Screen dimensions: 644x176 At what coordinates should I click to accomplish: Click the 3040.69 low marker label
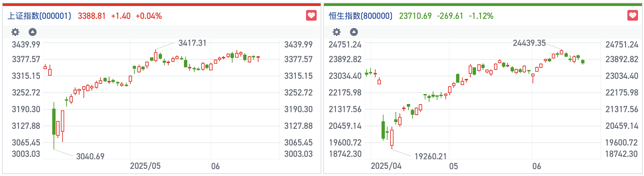point(90,156)
